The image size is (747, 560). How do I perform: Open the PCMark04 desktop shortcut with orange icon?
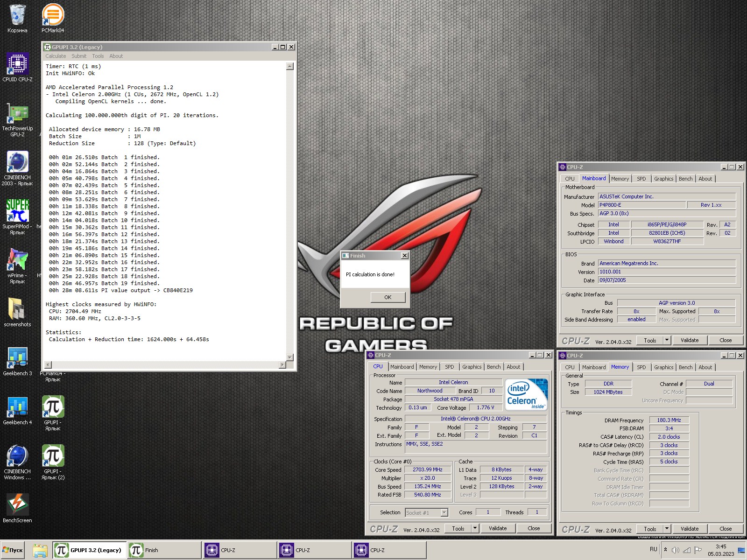tap(53, 19)
